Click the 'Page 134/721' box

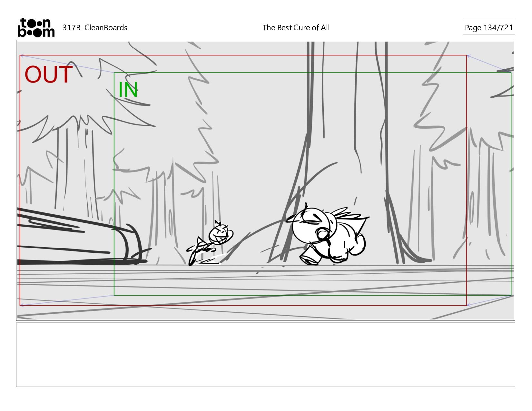[x=489, y=28]
